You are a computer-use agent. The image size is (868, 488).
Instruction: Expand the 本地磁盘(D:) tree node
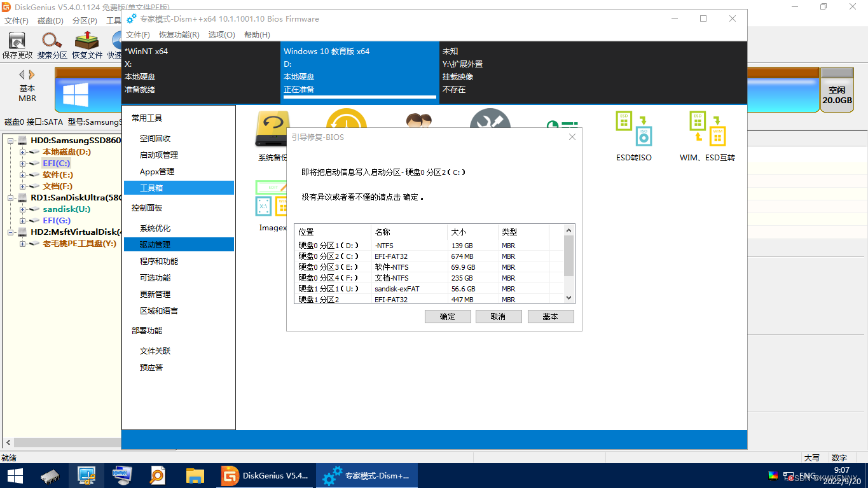(22, 151)
